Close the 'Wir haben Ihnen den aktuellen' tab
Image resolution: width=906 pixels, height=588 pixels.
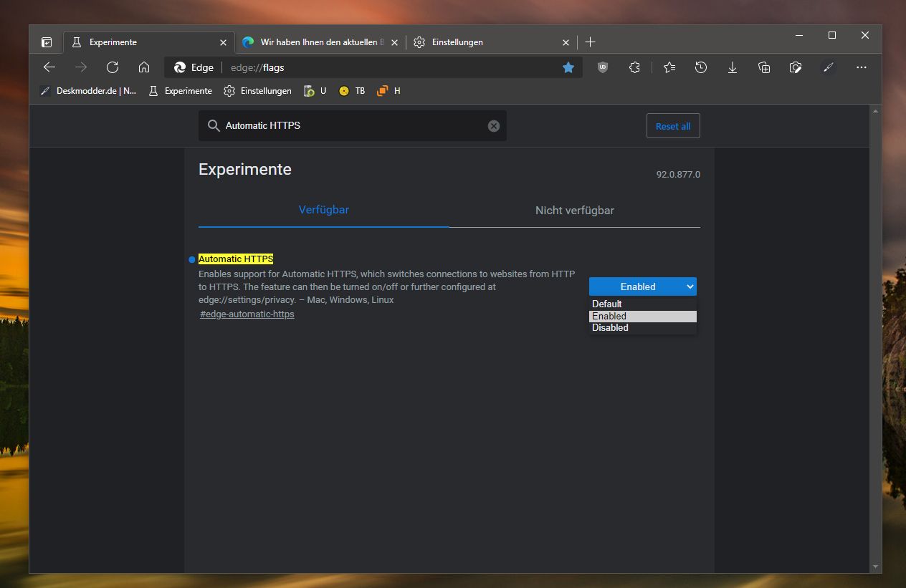(395, 42)
